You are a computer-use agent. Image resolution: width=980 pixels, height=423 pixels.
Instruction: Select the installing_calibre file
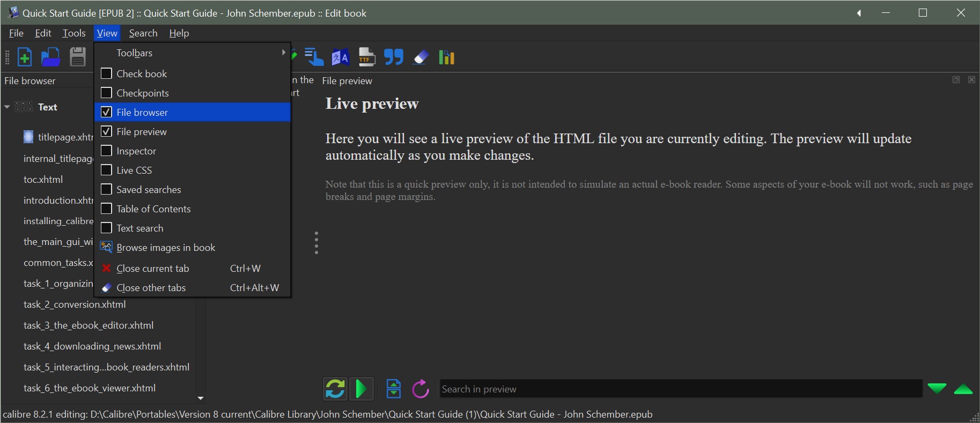coord(58,221)
